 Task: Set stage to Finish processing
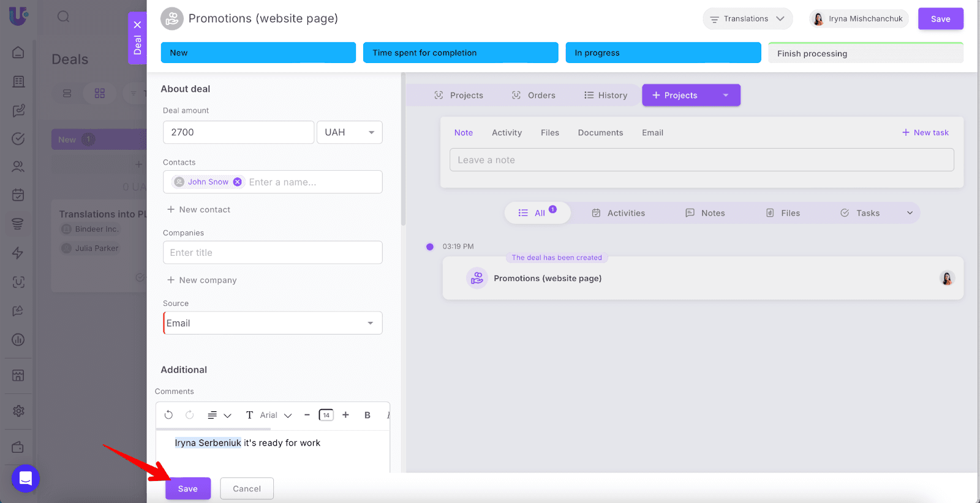[x=865, y=53]
